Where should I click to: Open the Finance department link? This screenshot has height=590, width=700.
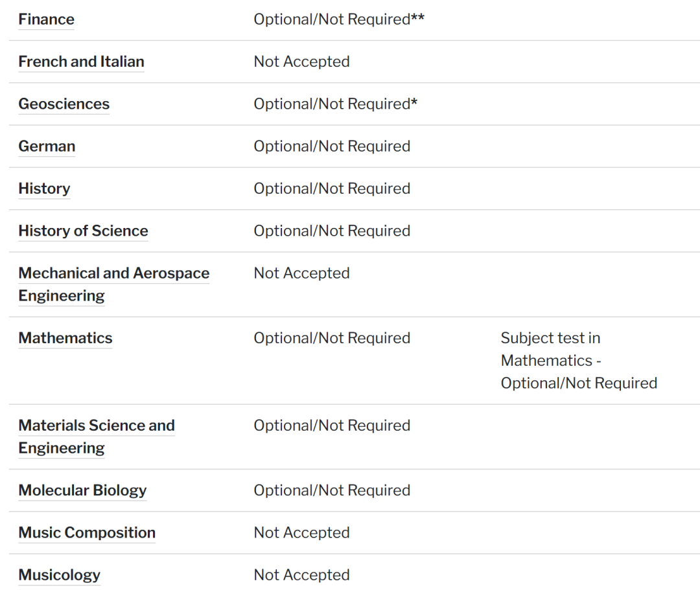click(46, 19)
